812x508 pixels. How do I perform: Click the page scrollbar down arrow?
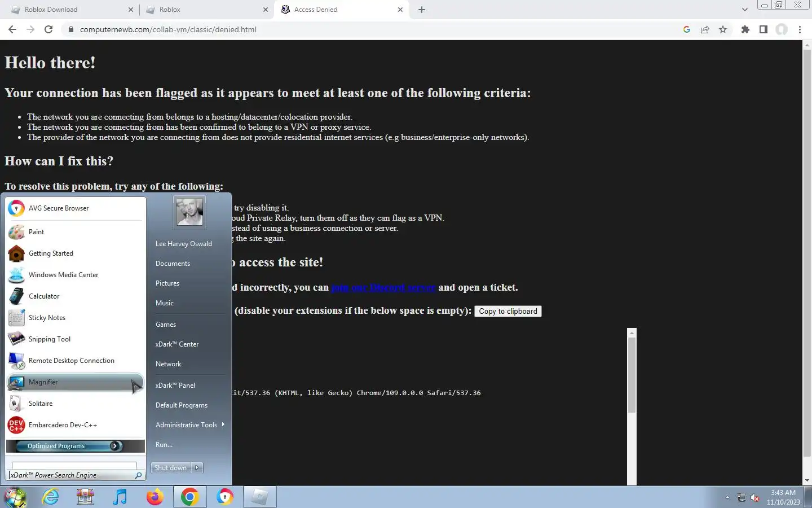point(807,480)
